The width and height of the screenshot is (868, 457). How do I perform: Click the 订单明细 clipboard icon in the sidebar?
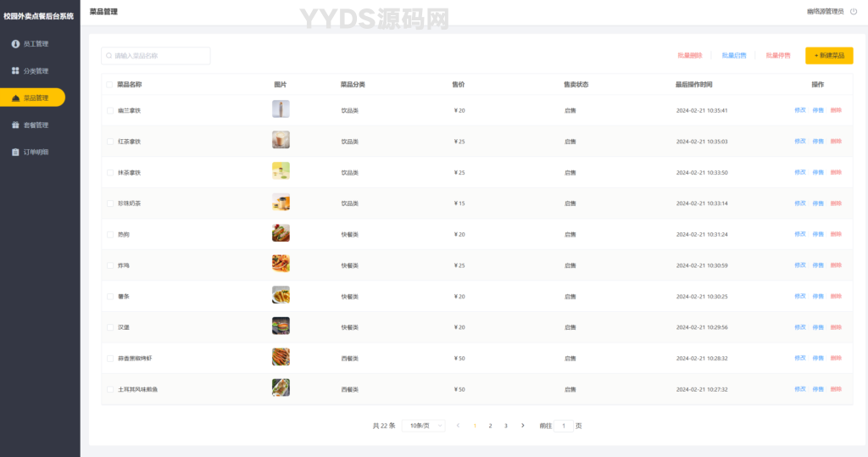click(15, 153)
